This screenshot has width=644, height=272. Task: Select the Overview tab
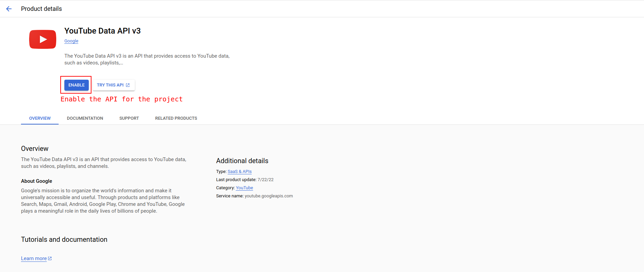pyautogui.click(x=40, y=118)
